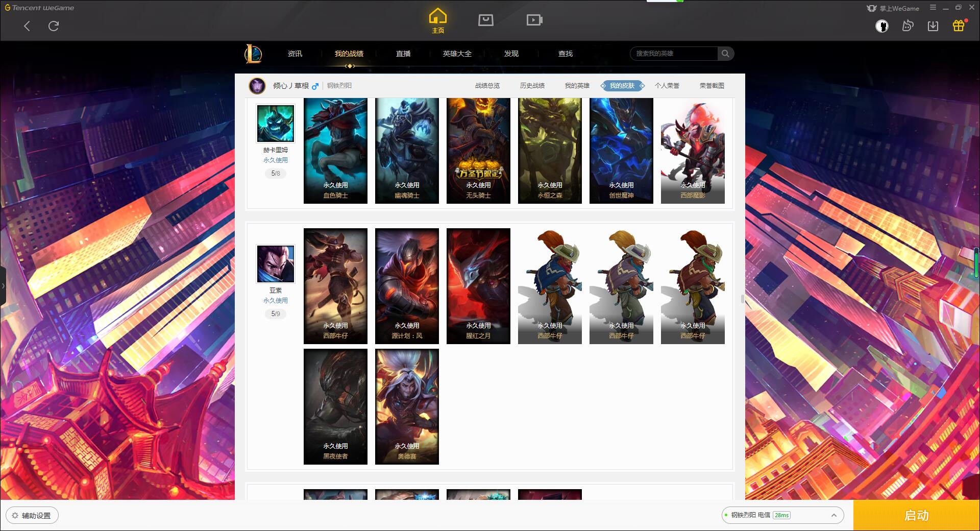Image resolution: width=980 pixels, height=531 pixels.
Task: Click the search magnifier button
Action: click(x=725, y=54)
